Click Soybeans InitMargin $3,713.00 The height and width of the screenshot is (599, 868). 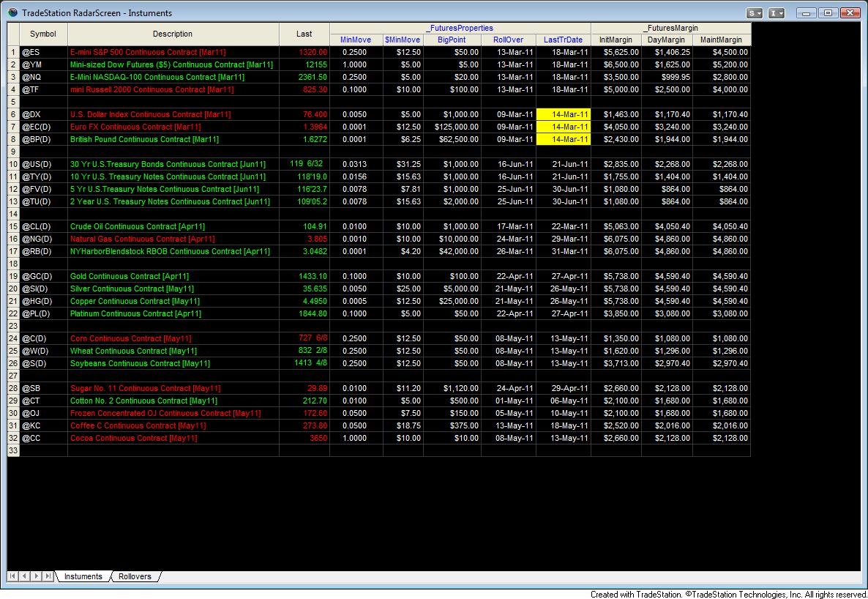[x=616, y=363]
